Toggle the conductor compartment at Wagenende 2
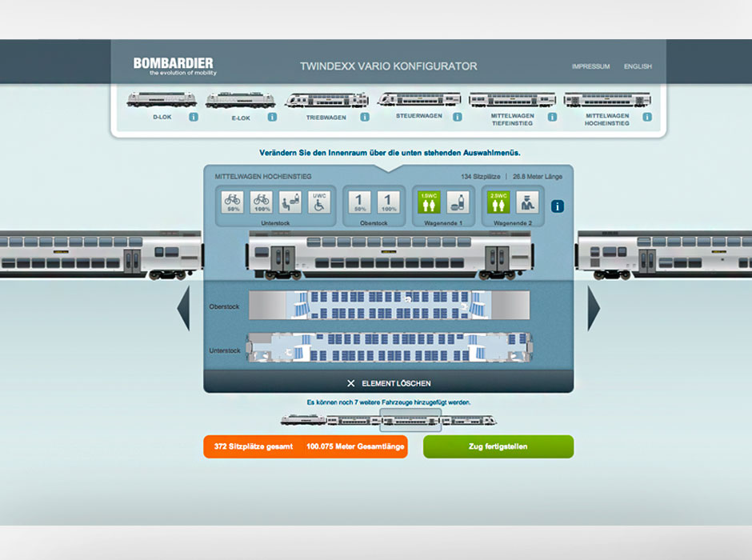Viewport: 752px width, 560px height. coord(527,202)
